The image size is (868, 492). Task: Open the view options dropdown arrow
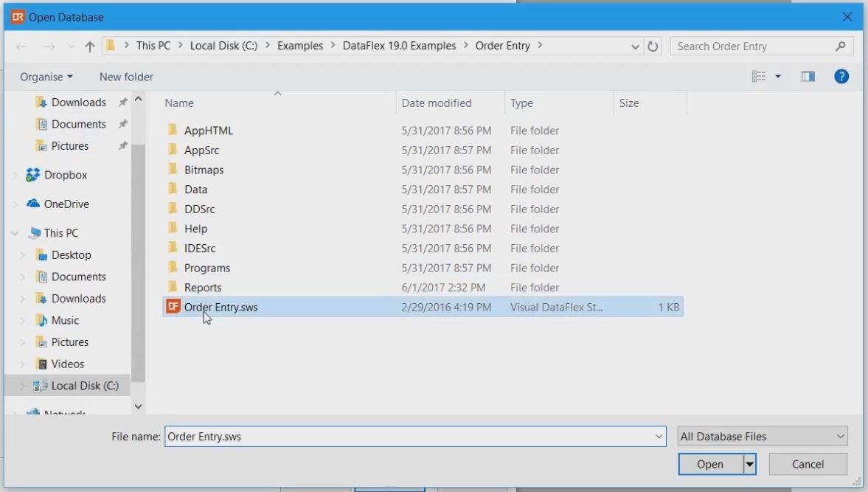coord(777,77)
